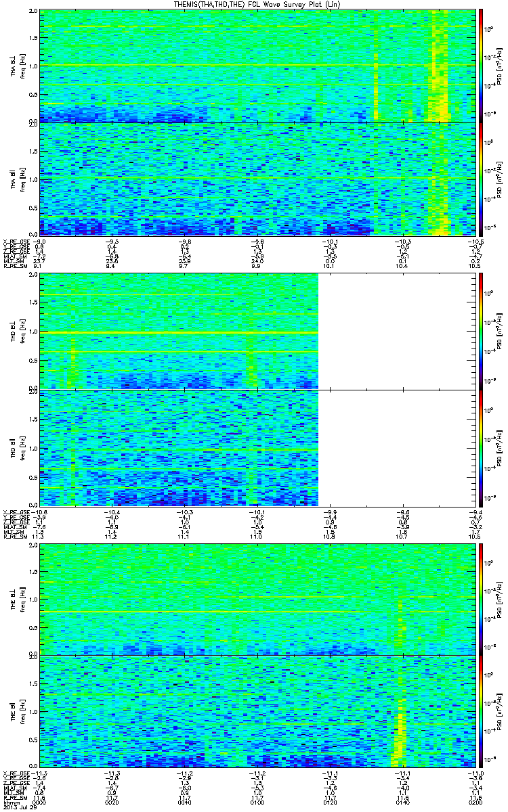Click the '1.0' frequency tick of THD B⊥
Viewport: 508px width, 812px height.
click(x=33, y=332)
